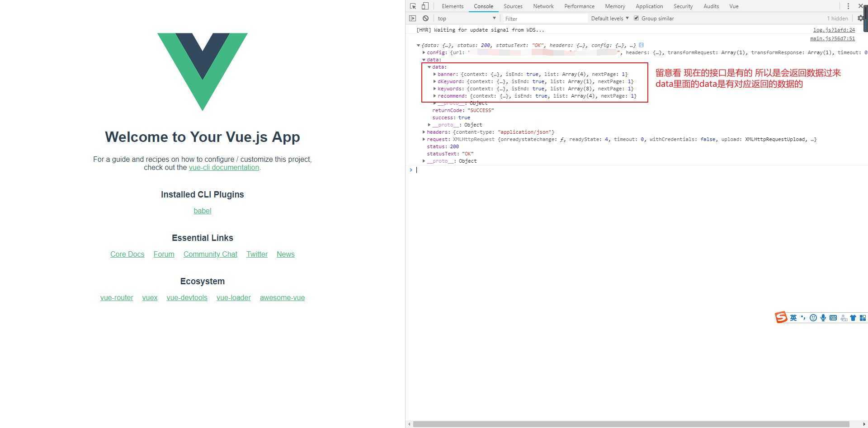Open the Vue devtools tab
This screenshot has width=868, height=428.
[x=734, y=6]
